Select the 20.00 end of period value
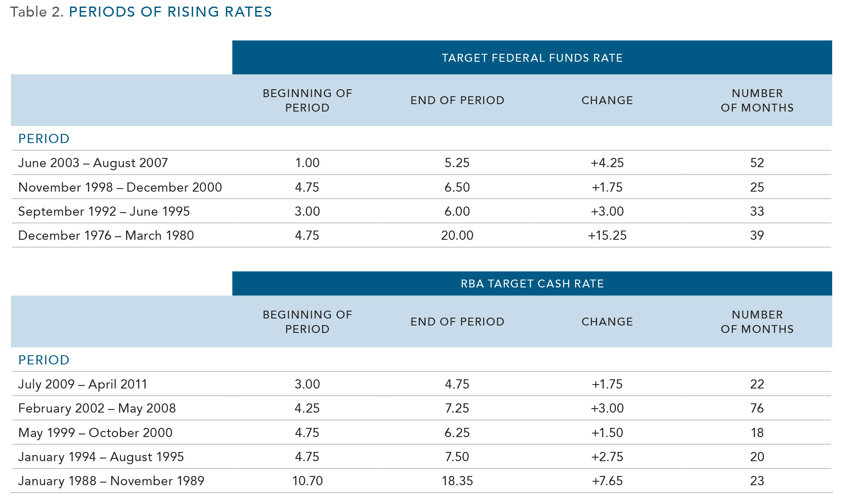Image resolution: width=844 pixels, height=504 pixels. [457, 235]
